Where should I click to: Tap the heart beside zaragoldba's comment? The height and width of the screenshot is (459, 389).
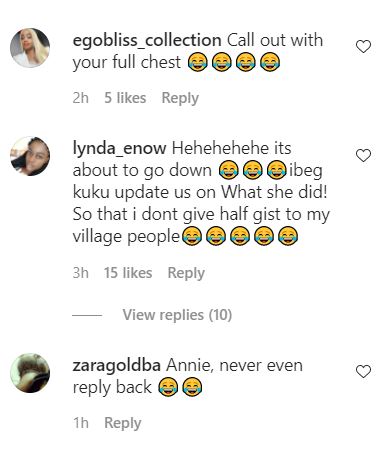[x=363, y=371]
